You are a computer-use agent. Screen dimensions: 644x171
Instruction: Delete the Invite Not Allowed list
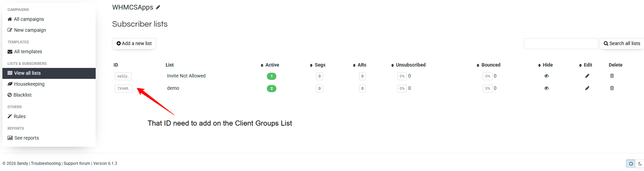(612, 76)
